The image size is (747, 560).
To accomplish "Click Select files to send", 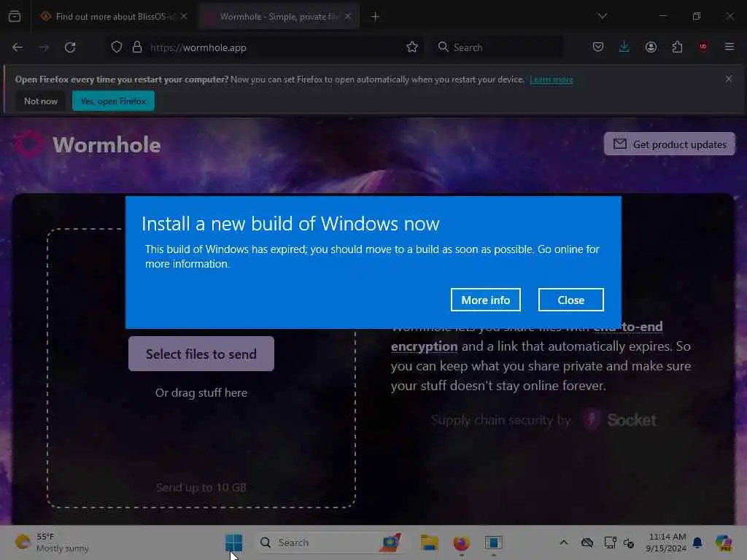I will pyautogui.click(x=201, y=354).
